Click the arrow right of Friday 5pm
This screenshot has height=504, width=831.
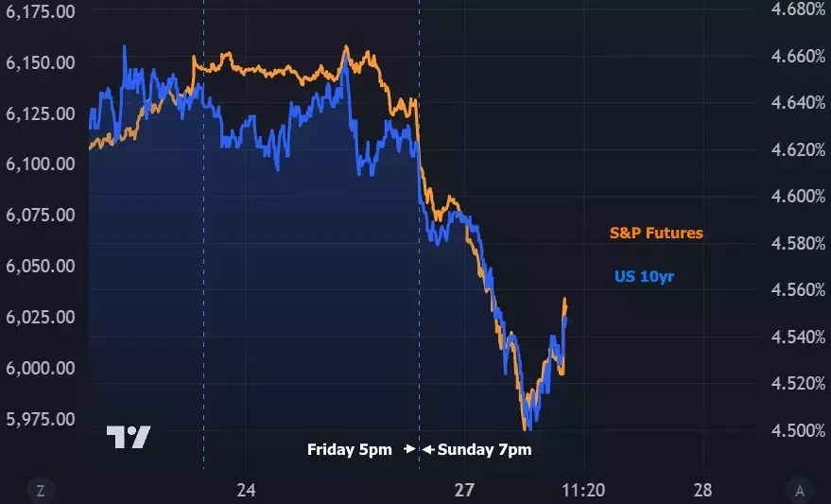(409, 450)
